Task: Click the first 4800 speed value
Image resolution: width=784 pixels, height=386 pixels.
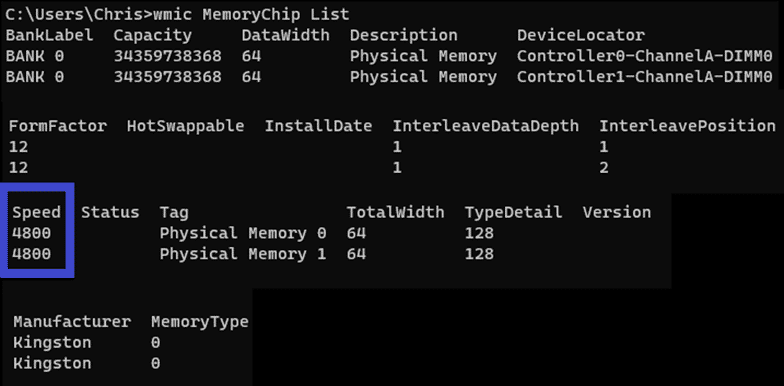Action: (32, 233)
